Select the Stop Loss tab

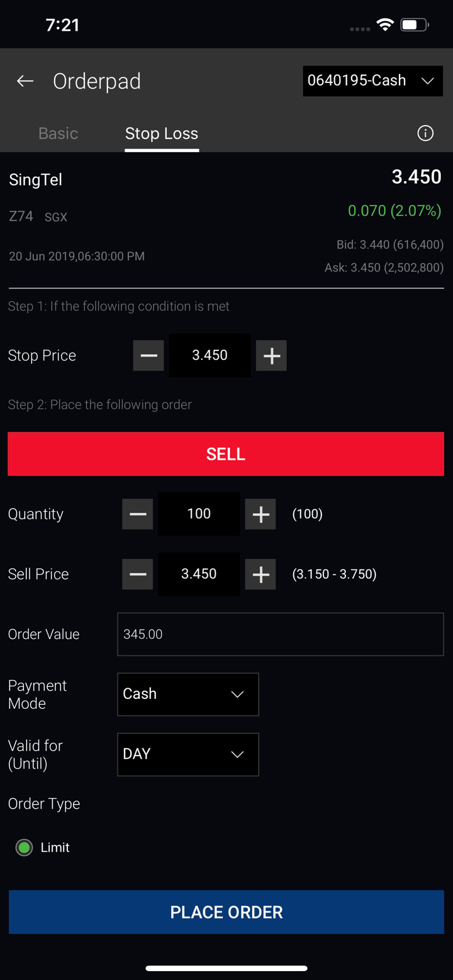tap(162, 133)
